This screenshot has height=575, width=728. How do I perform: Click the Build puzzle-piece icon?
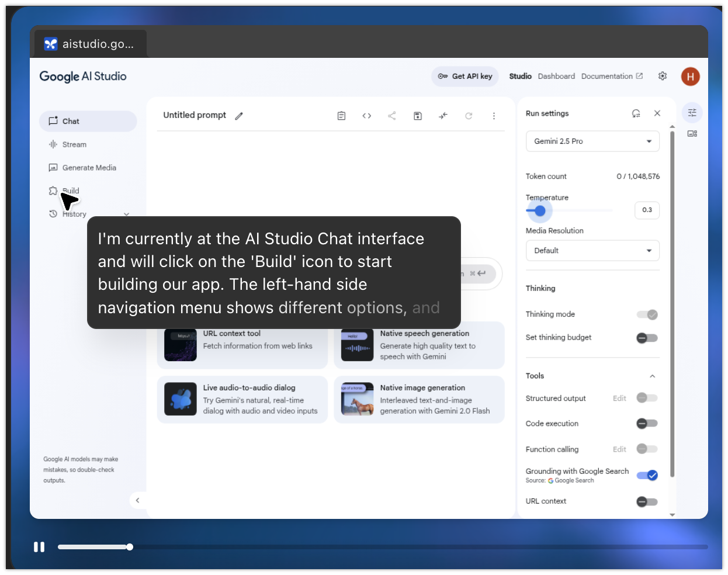click(53, 190)
